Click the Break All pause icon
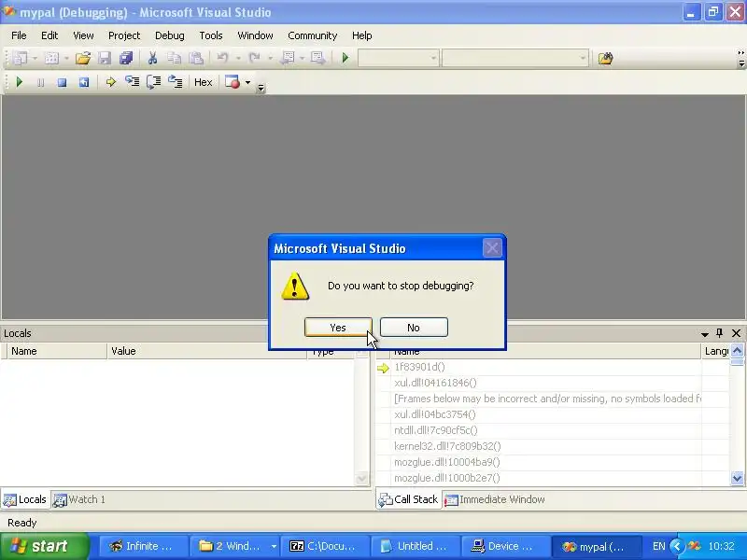This screenshot has height=560, width=747. pos(40,82)
